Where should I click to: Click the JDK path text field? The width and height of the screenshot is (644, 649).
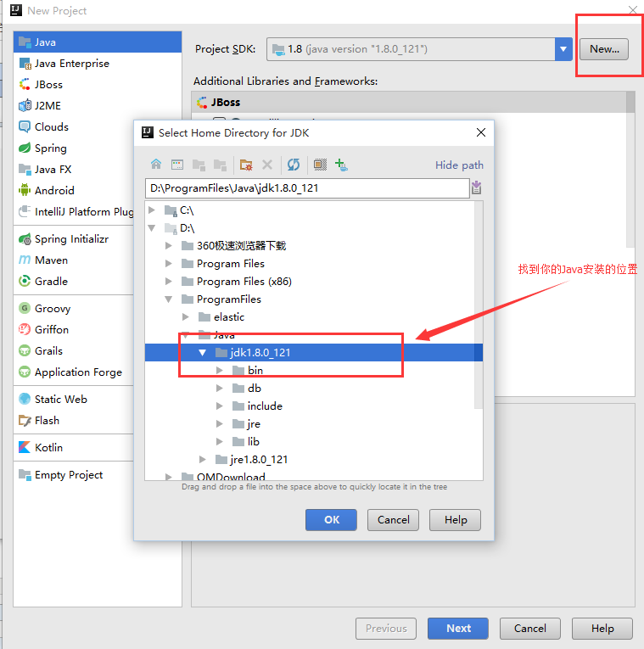coord(306,187)
